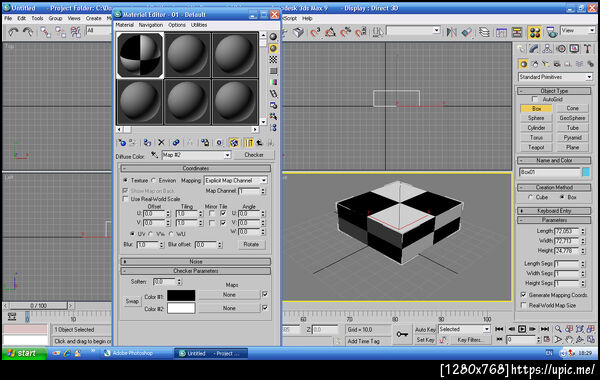Toggle the Color #1 map checkbox

coord(264,294)
